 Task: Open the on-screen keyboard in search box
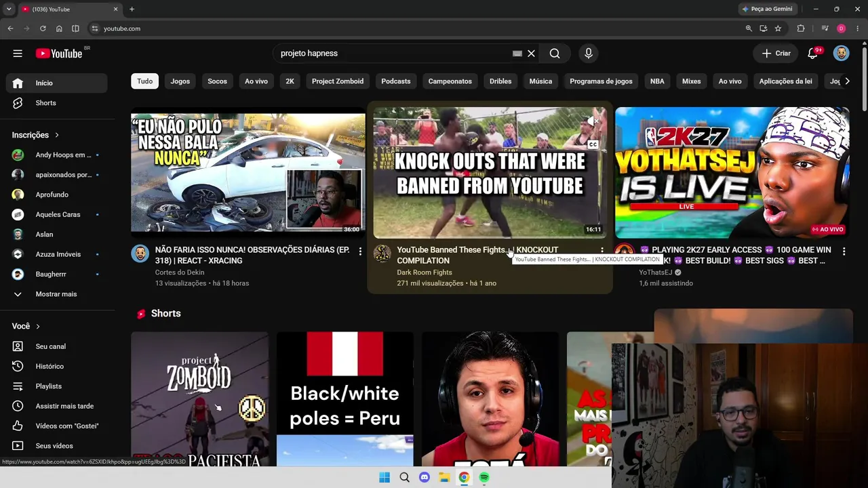517,54
